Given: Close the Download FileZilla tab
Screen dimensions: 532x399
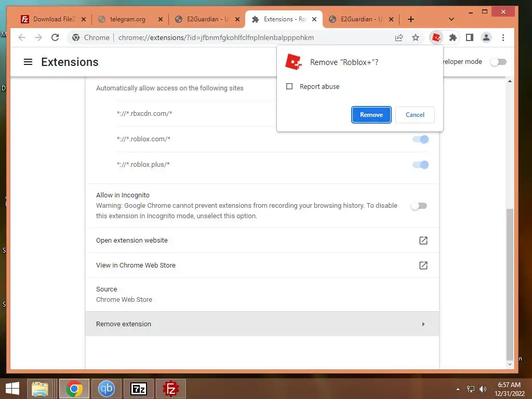Looking at the screenshot, I should pyautogui.click(x=84, y=19).
